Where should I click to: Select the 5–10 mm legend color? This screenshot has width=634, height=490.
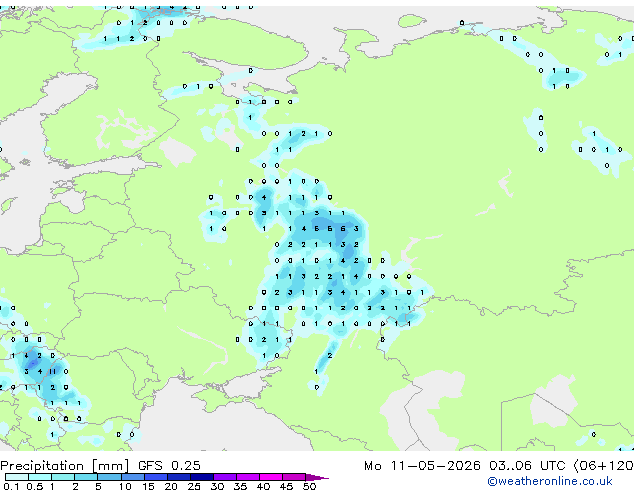point(109,477)
